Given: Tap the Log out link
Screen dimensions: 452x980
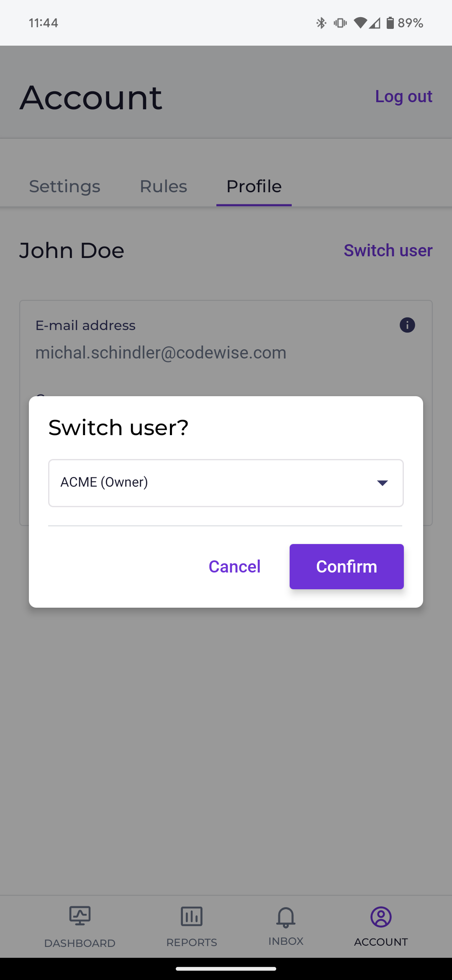Looking at the screenshot, I should point(403,96).
